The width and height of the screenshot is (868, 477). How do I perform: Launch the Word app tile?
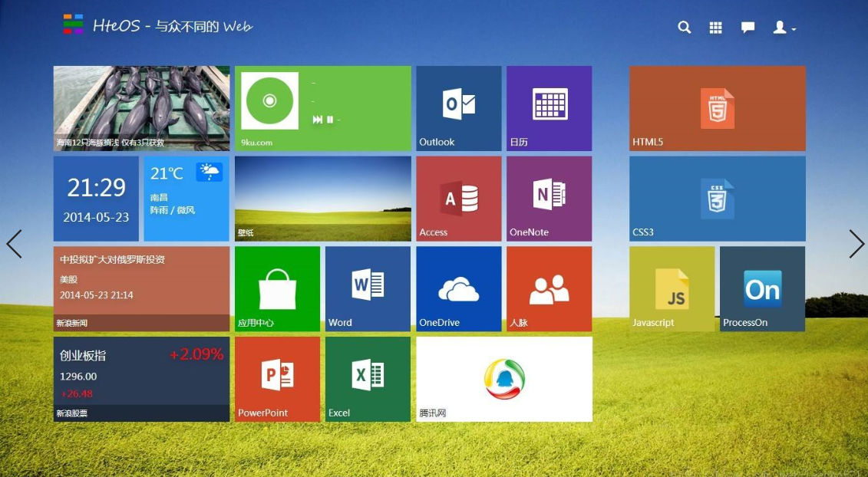(x=368, y=288)
